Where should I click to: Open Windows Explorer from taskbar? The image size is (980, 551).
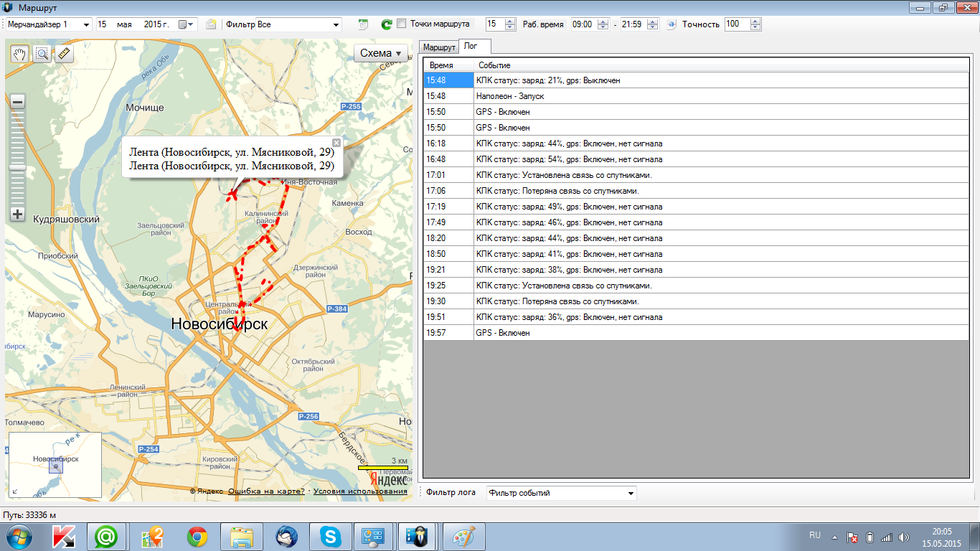click(242, 537)
